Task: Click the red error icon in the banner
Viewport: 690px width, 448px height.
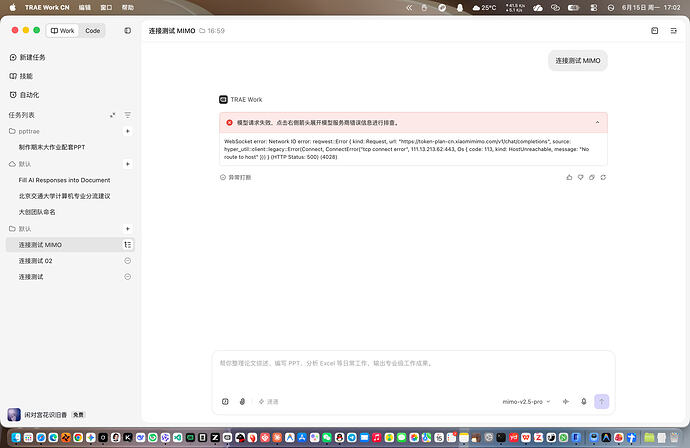Action: pyautogui.click(x=229, y=123)
